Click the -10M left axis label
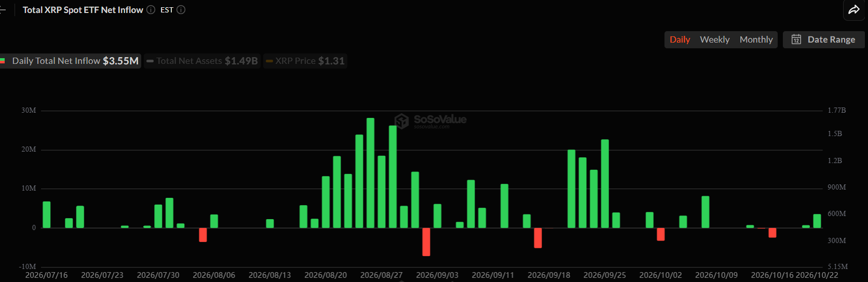Image resolution: width=868 pixels, height=282 pixels. (x=28, y=266)
